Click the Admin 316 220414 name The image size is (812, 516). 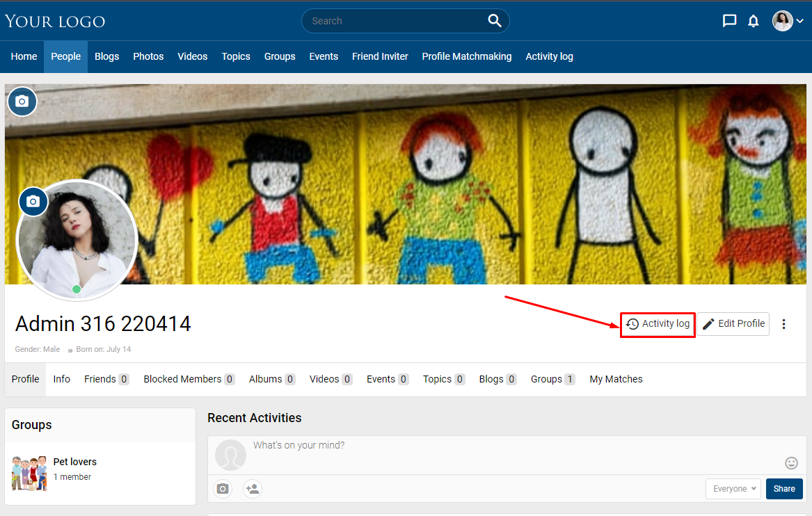pyautogui.click(x=103, y=324)
